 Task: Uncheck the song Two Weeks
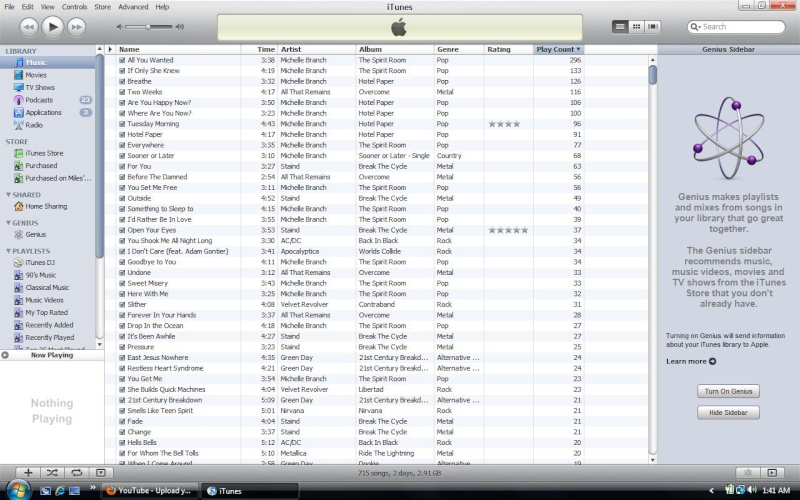coord(122,92)
